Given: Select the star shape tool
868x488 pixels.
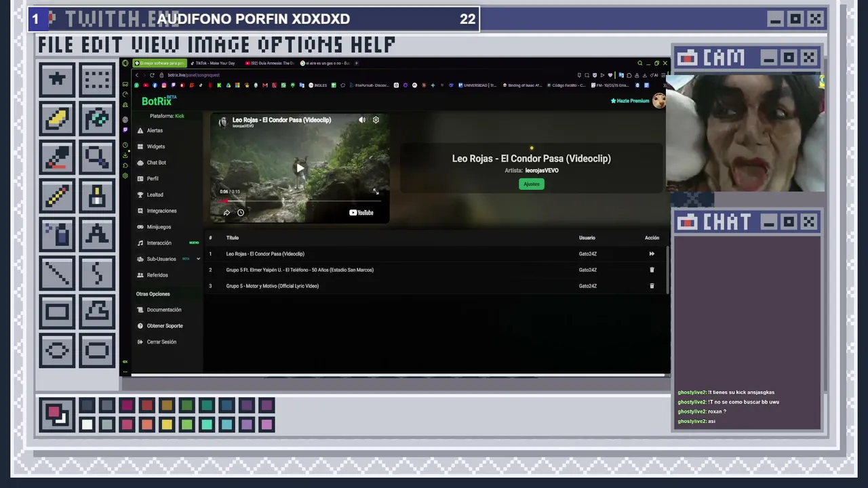Looking at the screenshot, I should pos(57,79).
